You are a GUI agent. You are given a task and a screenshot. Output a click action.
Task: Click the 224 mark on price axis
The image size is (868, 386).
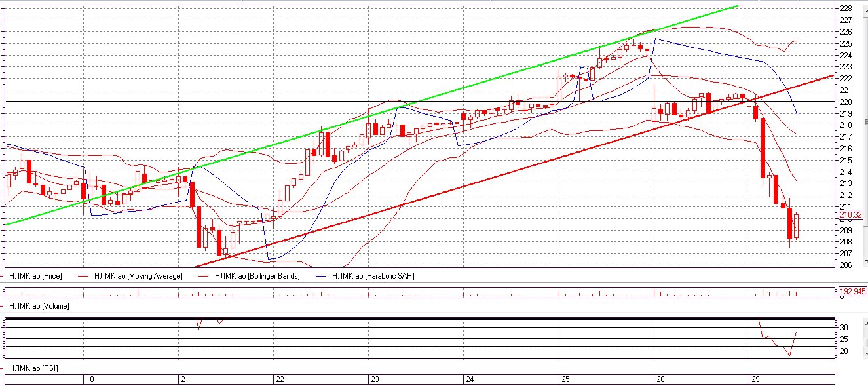click(846, 55)
